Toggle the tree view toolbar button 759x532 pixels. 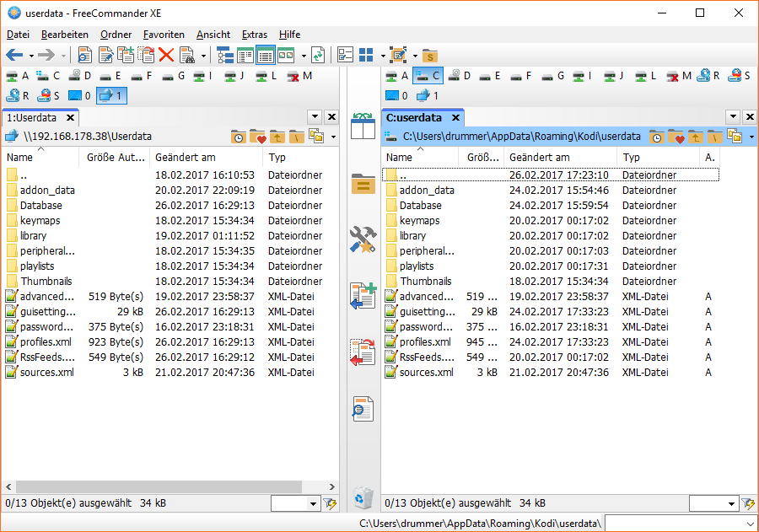tap(225, 55)
